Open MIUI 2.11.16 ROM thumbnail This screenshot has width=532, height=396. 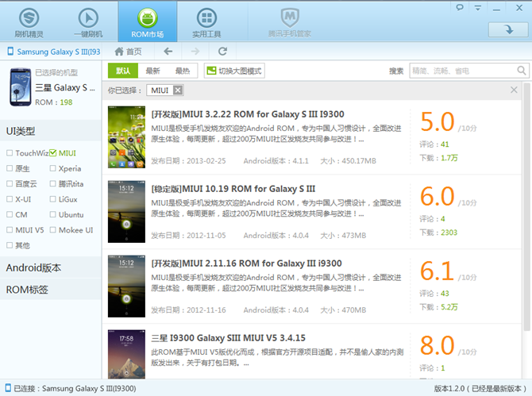(x=126, y=286)
